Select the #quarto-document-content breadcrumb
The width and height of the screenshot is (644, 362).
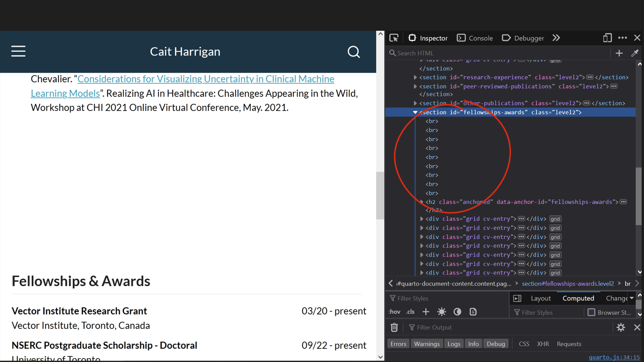point(454,283)
